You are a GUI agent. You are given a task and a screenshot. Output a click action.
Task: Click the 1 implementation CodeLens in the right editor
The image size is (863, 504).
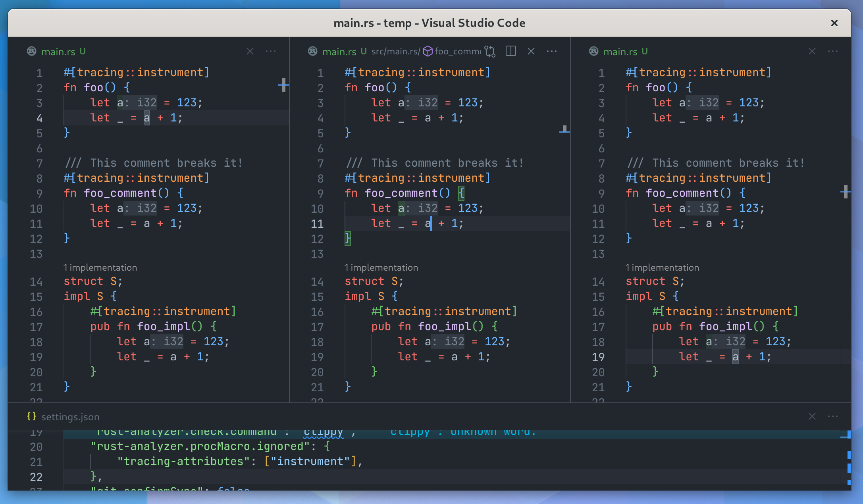click(x=662, y=267)
